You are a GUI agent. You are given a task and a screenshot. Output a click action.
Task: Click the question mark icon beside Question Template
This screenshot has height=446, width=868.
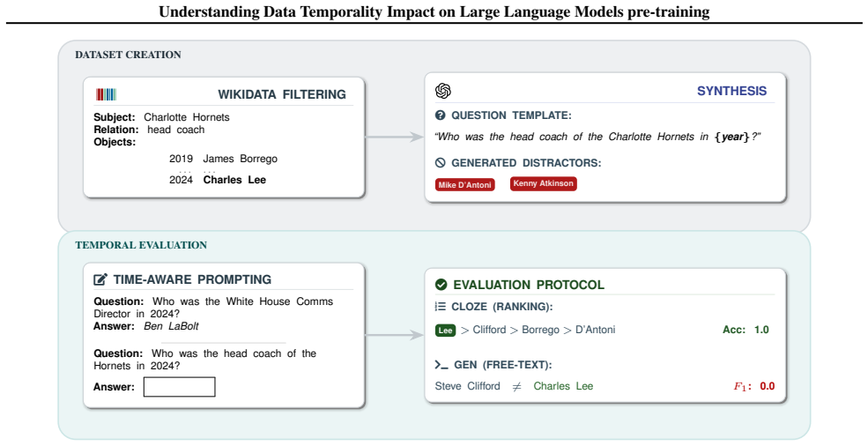[440, 115]
